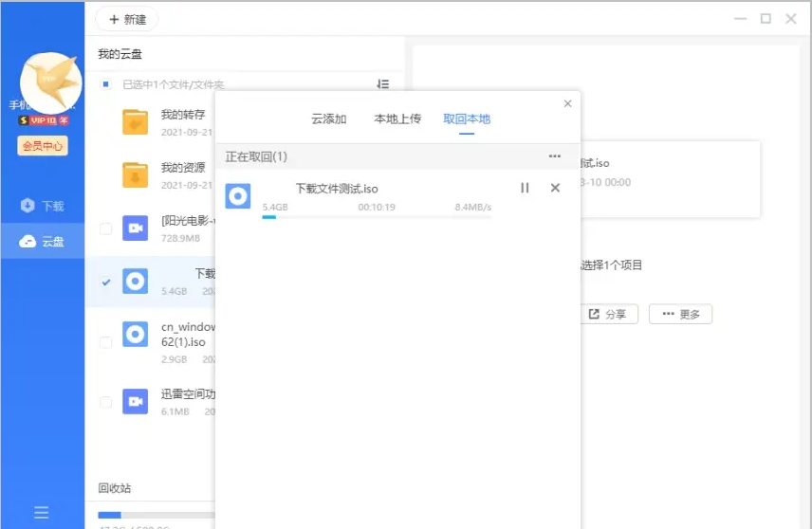Open the 云盘 sidebar section

point(42,242)
